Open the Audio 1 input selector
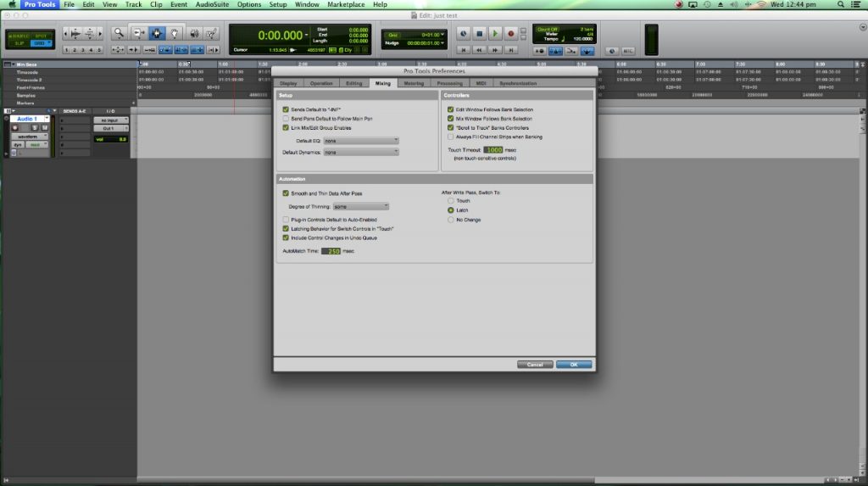The width and height of the screenshot is (868, 486). (111, 120)
